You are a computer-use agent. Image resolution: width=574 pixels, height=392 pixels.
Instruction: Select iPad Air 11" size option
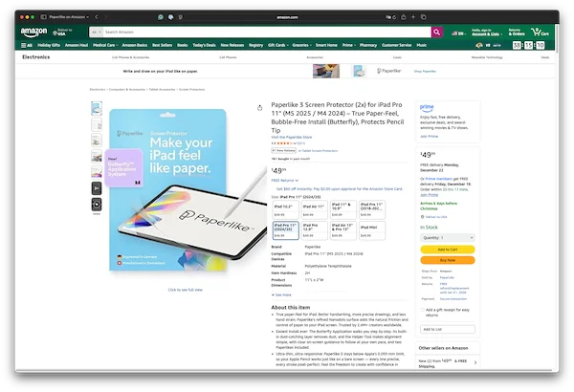(x=314, y=209)
